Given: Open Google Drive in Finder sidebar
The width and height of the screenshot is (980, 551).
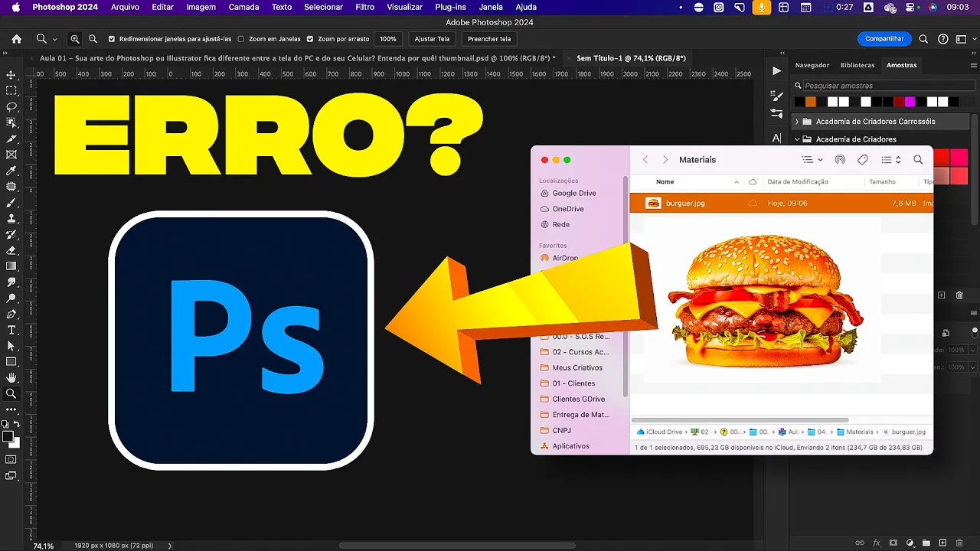Looking at the screenshot, I should point(574,194).
